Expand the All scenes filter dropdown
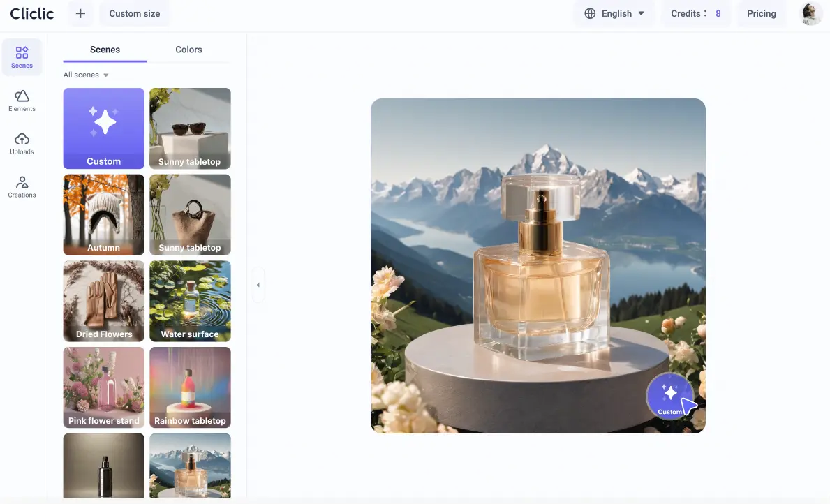The image size is (830, 504). (85, 75)
